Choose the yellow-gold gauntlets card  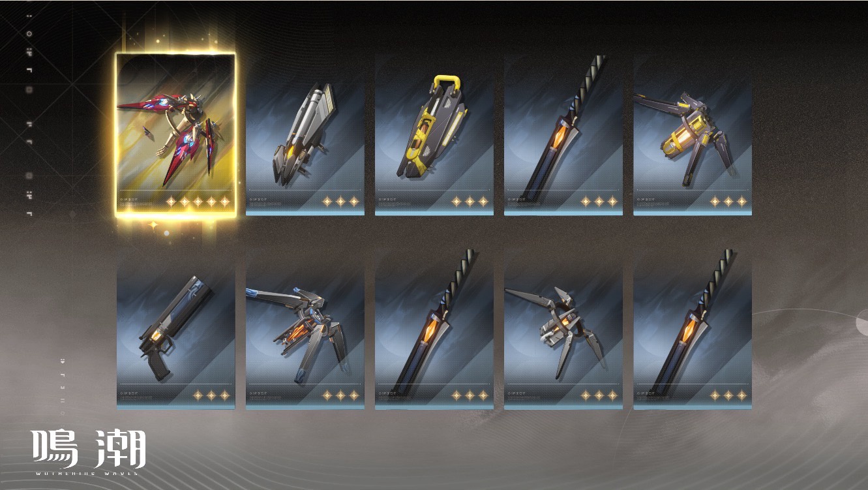tap(692, 136)
